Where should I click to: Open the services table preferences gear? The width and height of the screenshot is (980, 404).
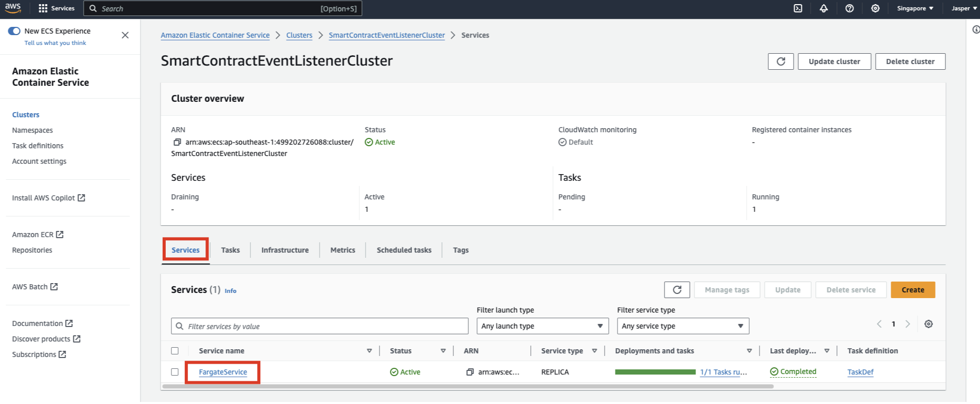(928, 324)
